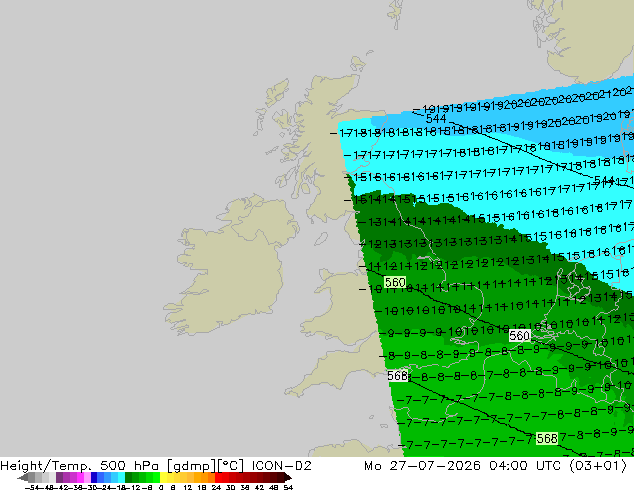Click the dark blue swatch in the temperature legend
This screenshot has height=490, width=634.
point(94,477)
